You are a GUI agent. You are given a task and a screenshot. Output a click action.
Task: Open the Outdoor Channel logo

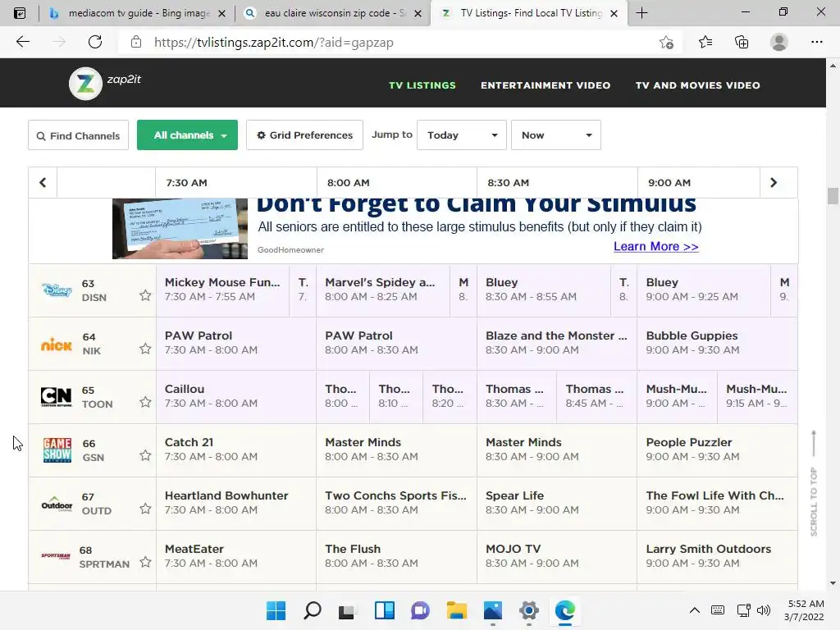point(57,504)
